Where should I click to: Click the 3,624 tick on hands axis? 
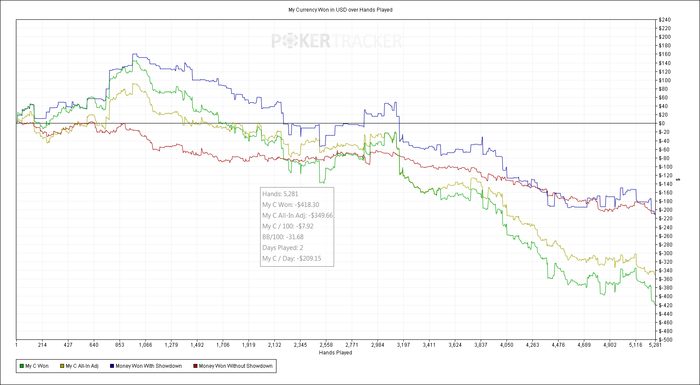[455, 345]
